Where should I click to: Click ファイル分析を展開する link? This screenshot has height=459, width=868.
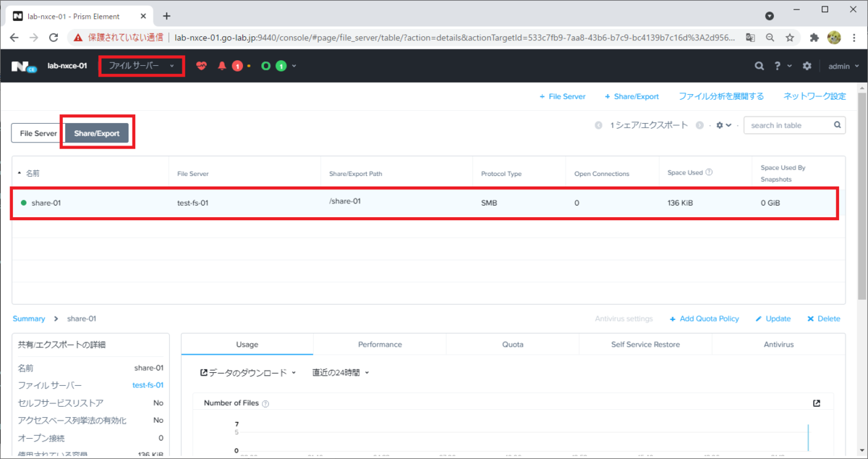(x=721, y=96)
